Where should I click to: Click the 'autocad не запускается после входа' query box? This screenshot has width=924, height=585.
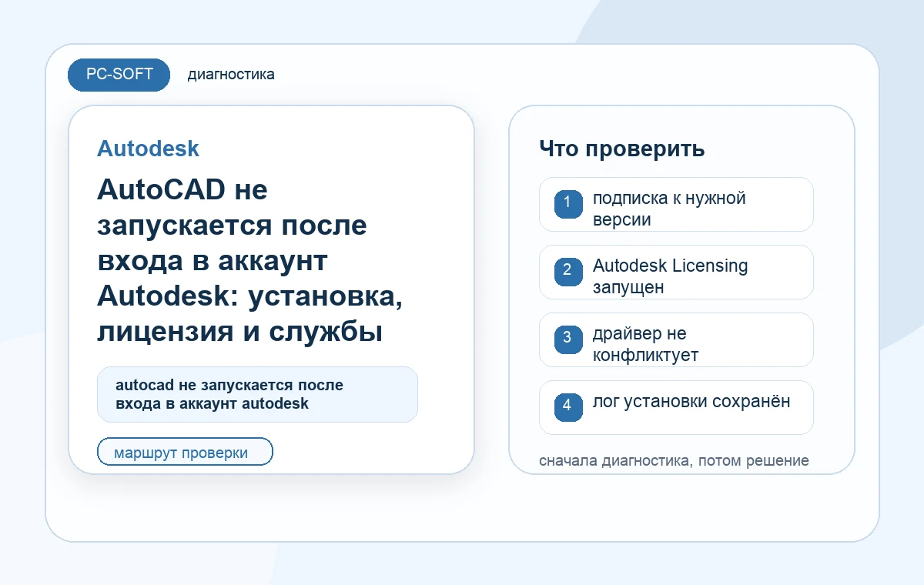tap(257, 394)
